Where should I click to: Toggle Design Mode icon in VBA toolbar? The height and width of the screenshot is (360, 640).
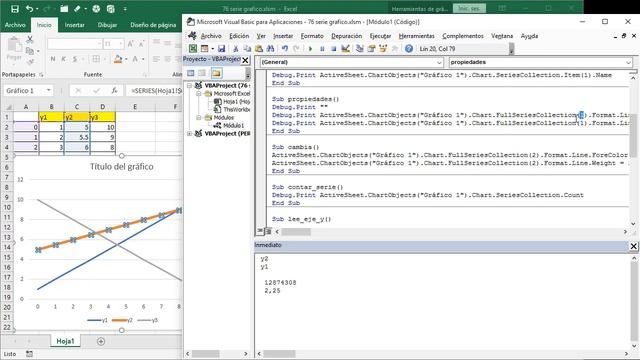click(345, 49)
